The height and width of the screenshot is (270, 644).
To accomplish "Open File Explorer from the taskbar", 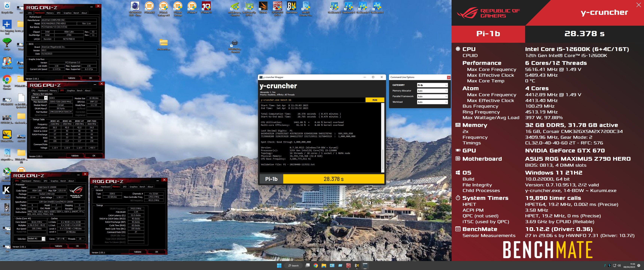I will [x=324, y=265].
